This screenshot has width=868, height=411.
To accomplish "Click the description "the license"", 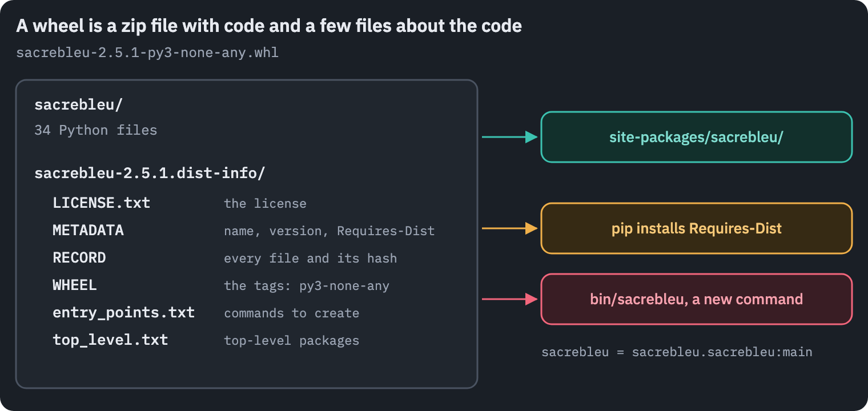I will coord(265,204).
